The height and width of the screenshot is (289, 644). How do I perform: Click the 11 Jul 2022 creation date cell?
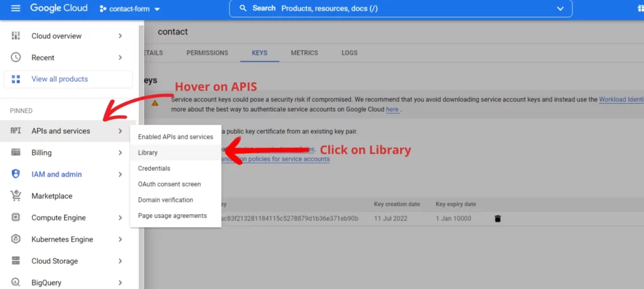391,219
